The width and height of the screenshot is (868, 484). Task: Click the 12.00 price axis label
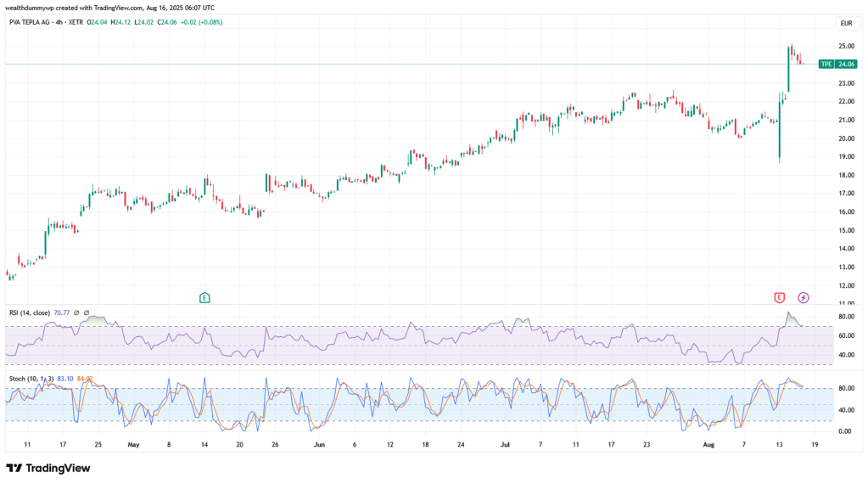pos(847,285)
